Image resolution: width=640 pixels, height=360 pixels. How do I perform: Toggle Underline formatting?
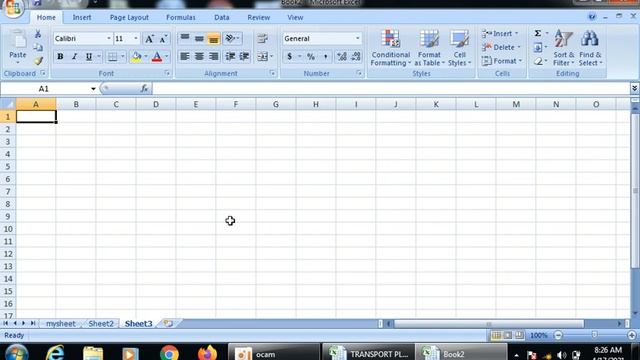click(x=89, y=57)
